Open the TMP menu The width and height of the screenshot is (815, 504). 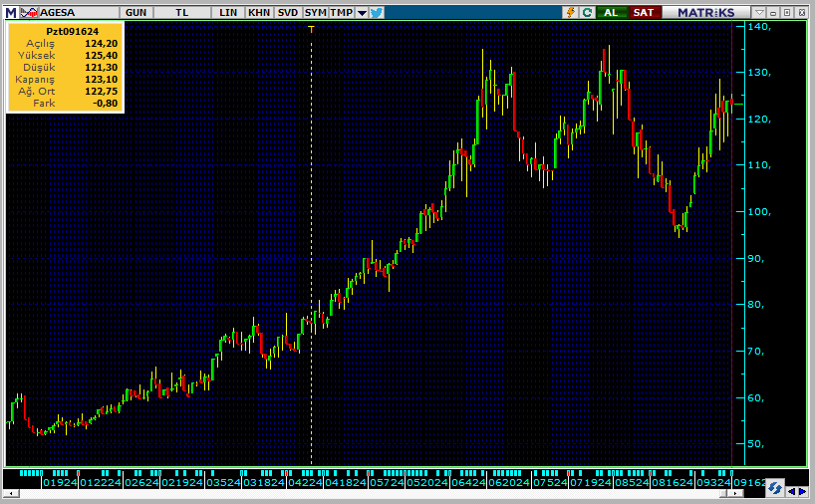342,12
